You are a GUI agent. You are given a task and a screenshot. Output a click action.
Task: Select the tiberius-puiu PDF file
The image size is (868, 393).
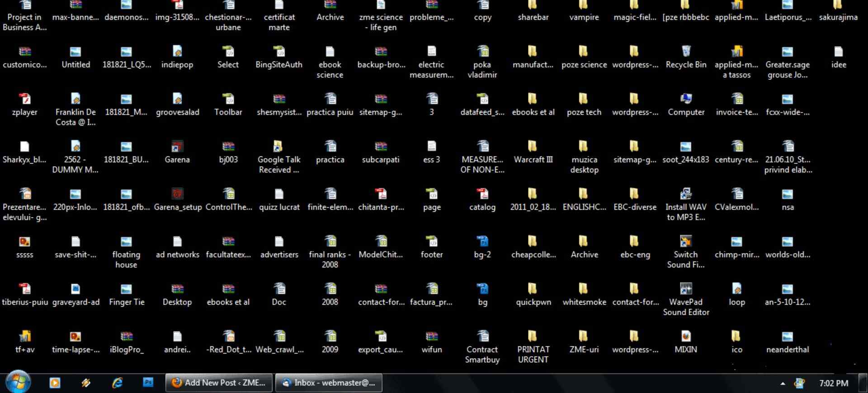[24, 294]
